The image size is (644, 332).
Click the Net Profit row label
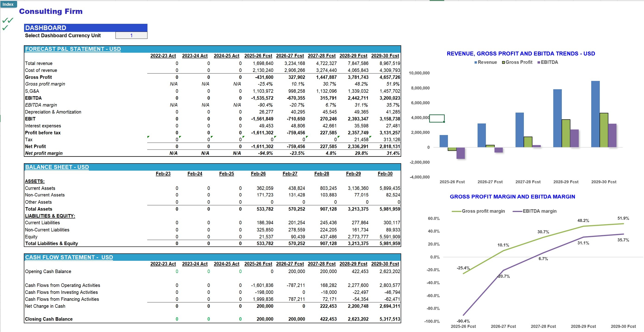pyautogui.click(x=35, y=147)
